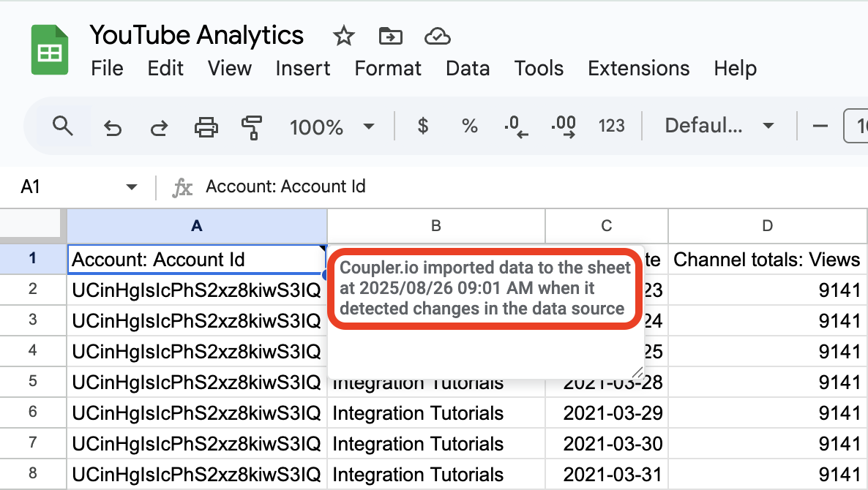This screenshot has height=490, width=868.
Task: Click the note resize handle corner
Action: tap(637, 373)
